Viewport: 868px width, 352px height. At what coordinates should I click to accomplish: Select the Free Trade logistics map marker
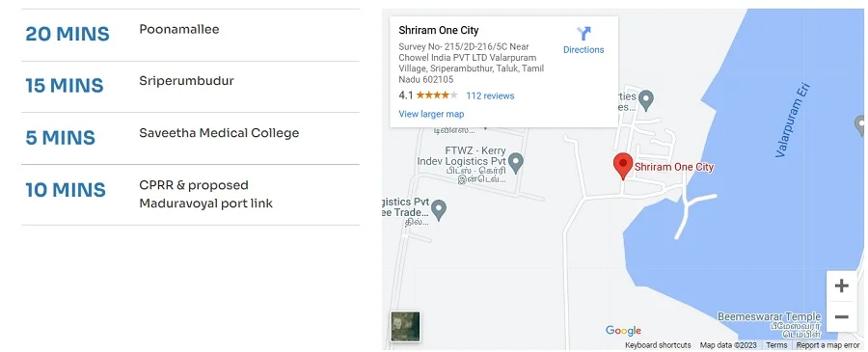pyautogui.click(x=439, y=210)
